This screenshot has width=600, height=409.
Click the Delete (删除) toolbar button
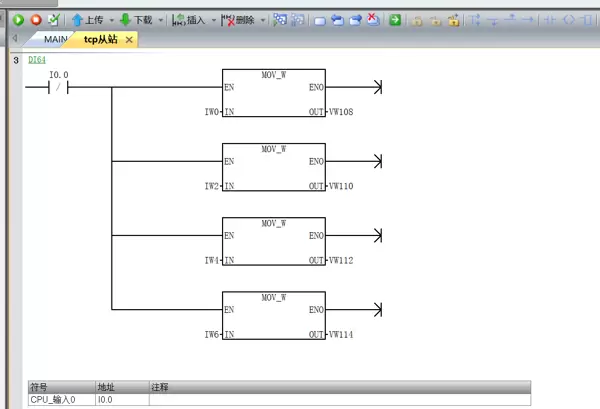(x=239, y=19)
